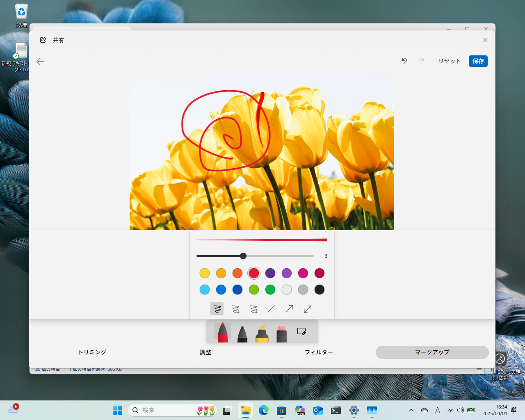525x420 pixels.
Task: Click the taskbar 検索 search box
Action: point(173,410)
